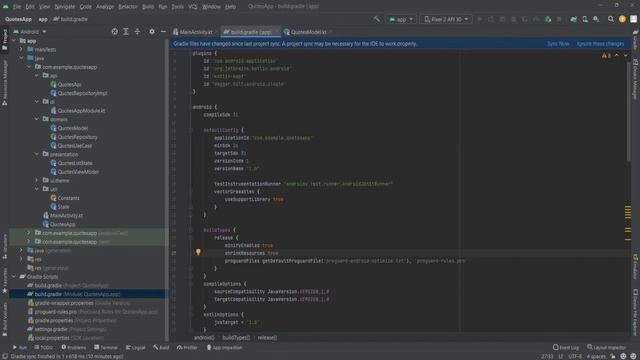Screen dimensions: 640x360
Task: Click Ignore these changes link
Action: tap(600, 44)
